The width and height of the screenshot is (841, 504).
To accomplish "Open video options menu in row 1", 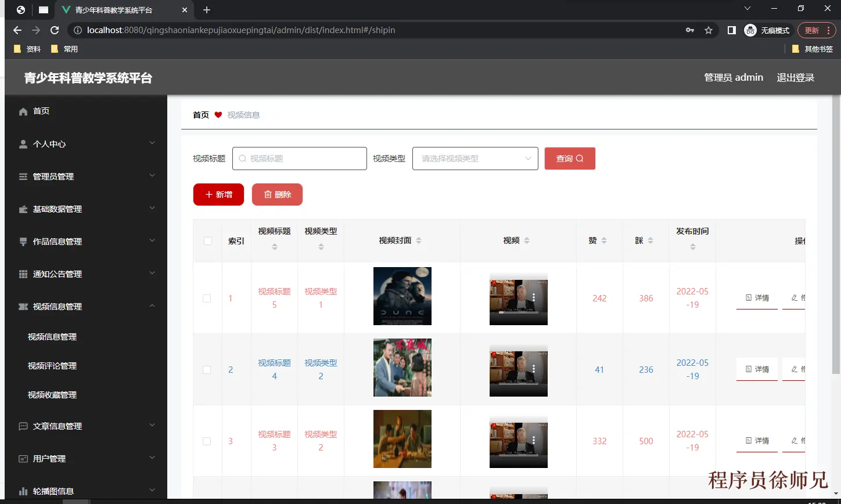I will [x=534, y=297].
